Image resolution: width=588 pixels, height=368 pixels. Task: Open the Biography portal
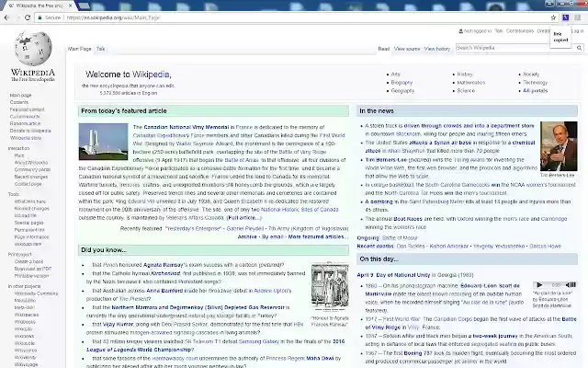tap(401, 83)
